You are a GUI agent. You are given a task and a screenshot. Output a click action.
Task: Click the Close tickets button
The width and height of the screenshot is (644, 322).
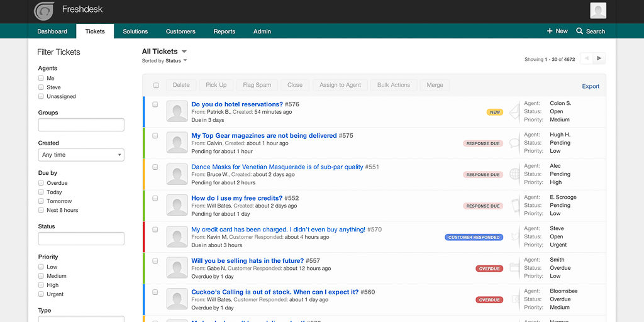(295, 85)
